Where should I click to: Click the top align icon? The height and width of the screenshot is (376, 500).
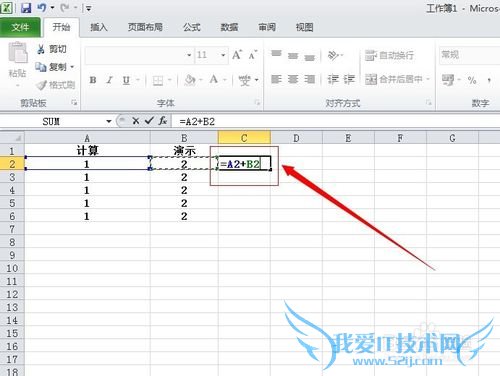click(276, 55)
